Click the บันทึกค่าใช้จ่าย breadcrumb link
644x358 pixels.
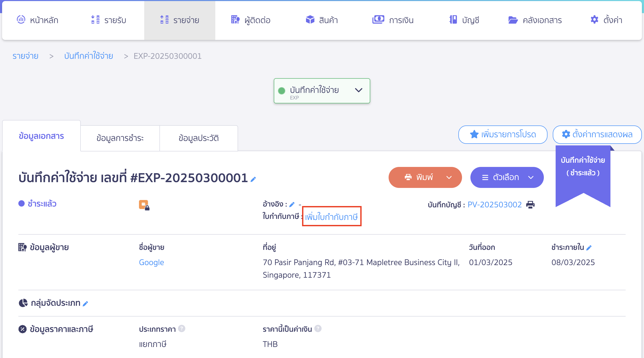89,56
